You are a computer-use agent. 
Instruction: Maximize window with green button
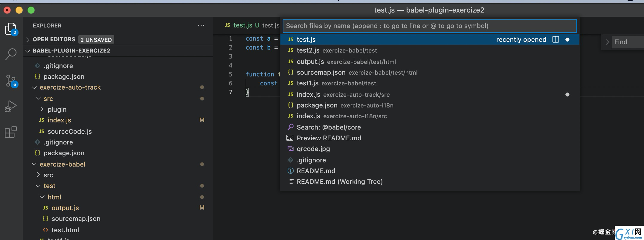[31, 10]
